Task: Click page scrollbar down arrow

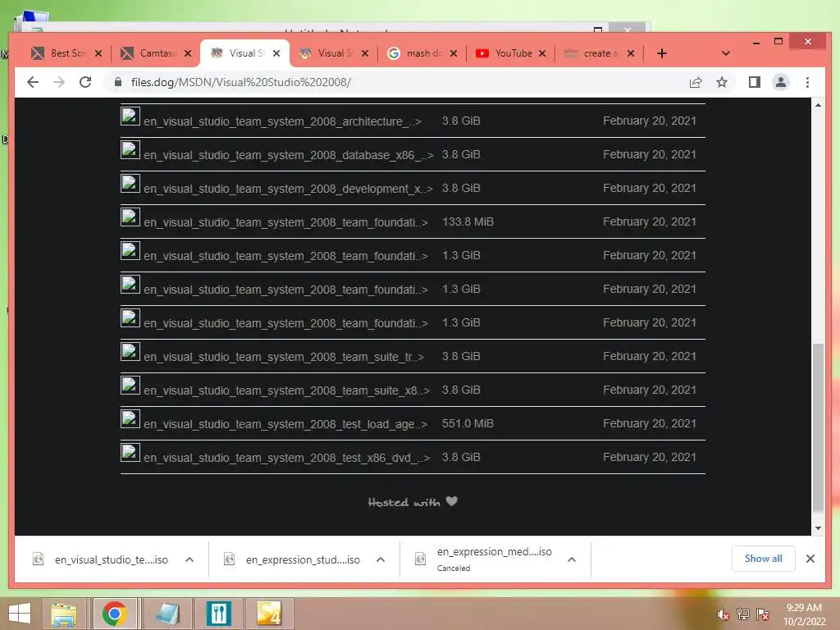Action: click(x=818, y=528)
